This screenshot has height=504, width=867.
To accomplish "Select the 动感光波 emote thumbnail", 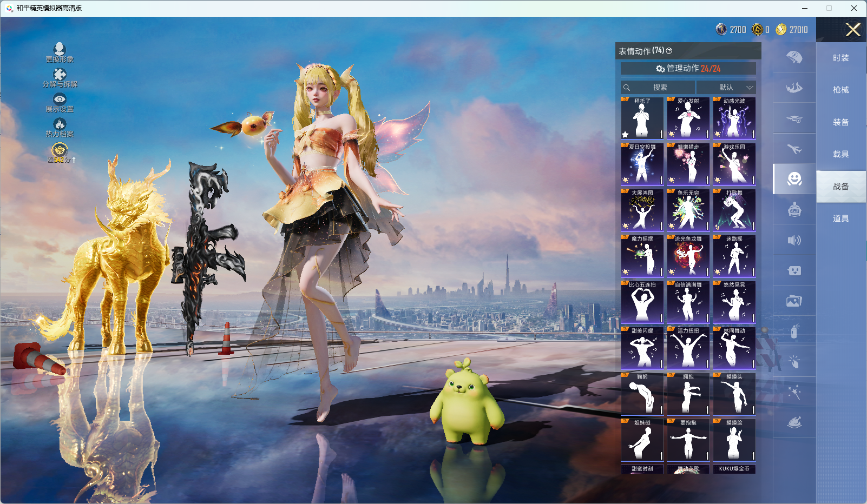I will (734, 118).
